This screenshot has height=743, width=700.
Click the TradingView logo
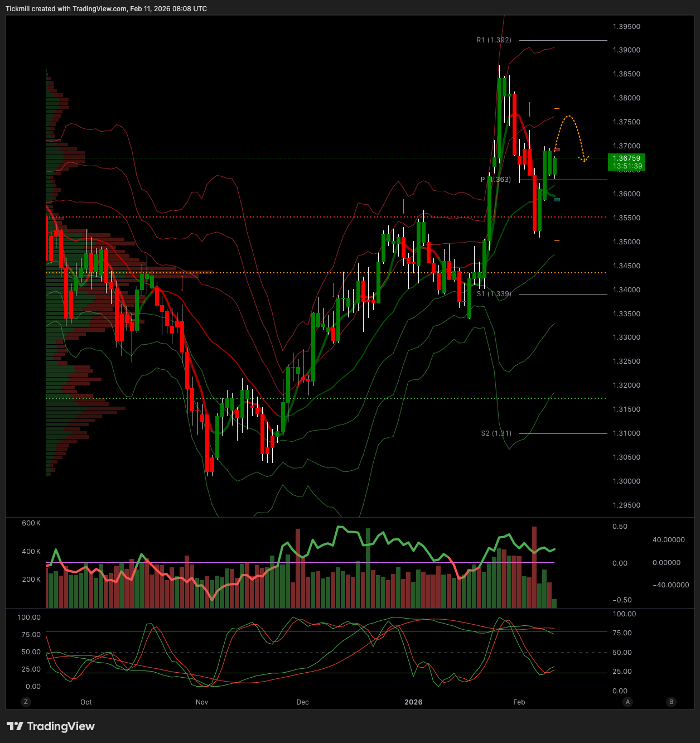pyautogui.click(x=51, y=726)
